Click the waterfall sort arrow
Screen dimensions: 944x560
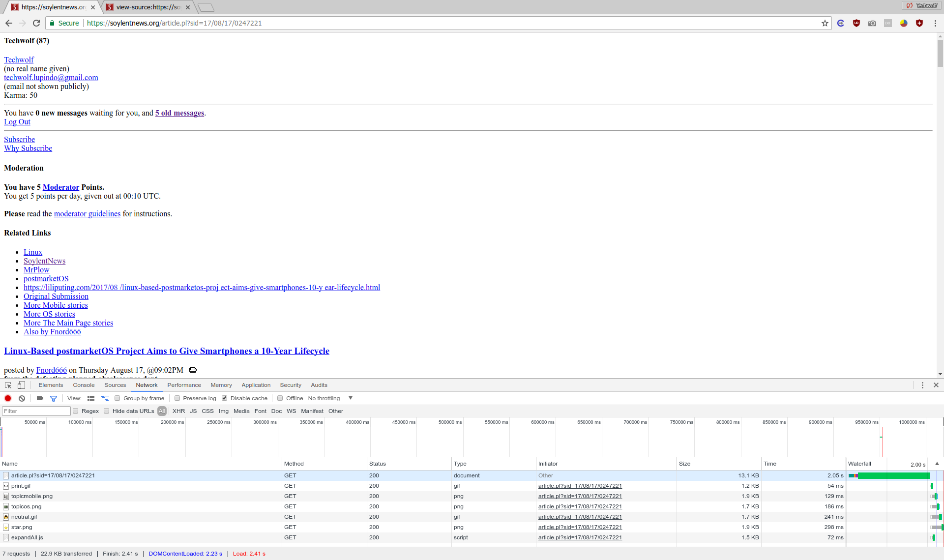[937, 464]
